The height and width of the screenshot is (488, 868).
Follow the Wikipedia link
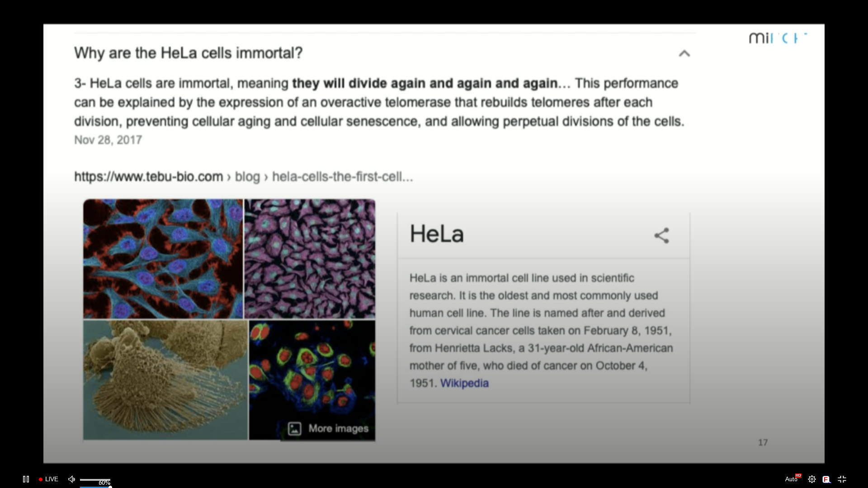click(464, 383)
